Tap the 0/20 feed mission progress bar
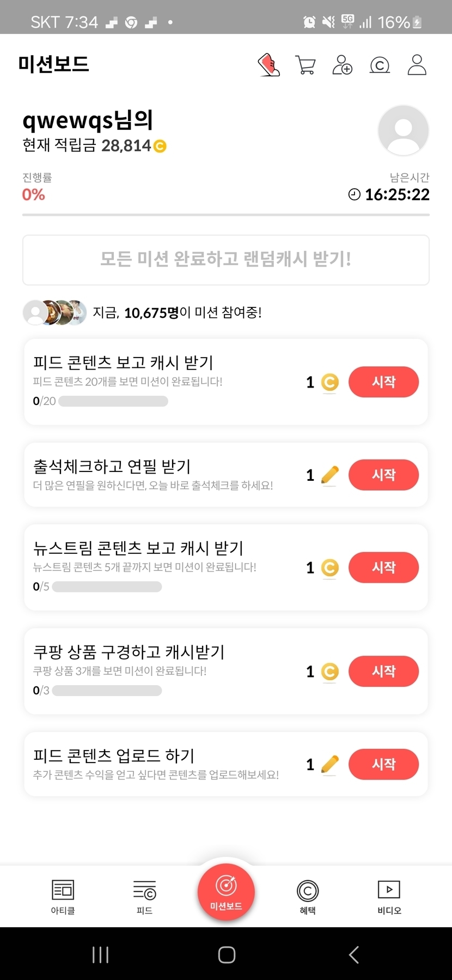Screen dimensions: 452x980 (113, 401)
